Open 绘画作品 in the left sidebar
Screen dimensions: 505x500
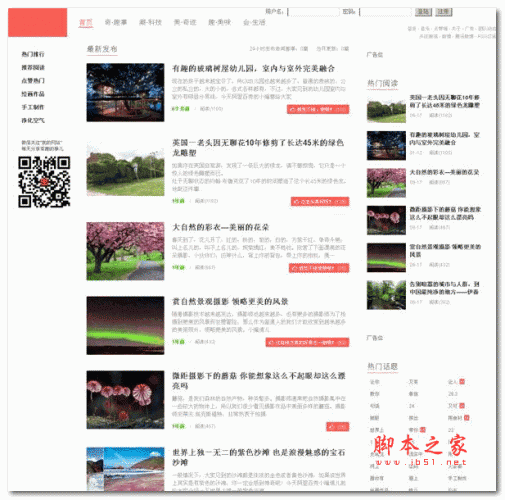coord(33,94)
